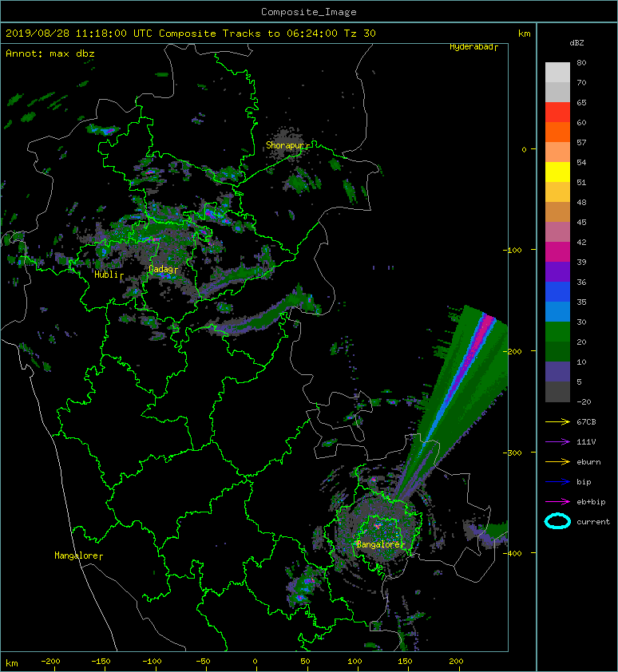The width and height of the screenshot is (618, 672).
Task: Click the Composite_Image window title
Action: (x=309, y=12)
